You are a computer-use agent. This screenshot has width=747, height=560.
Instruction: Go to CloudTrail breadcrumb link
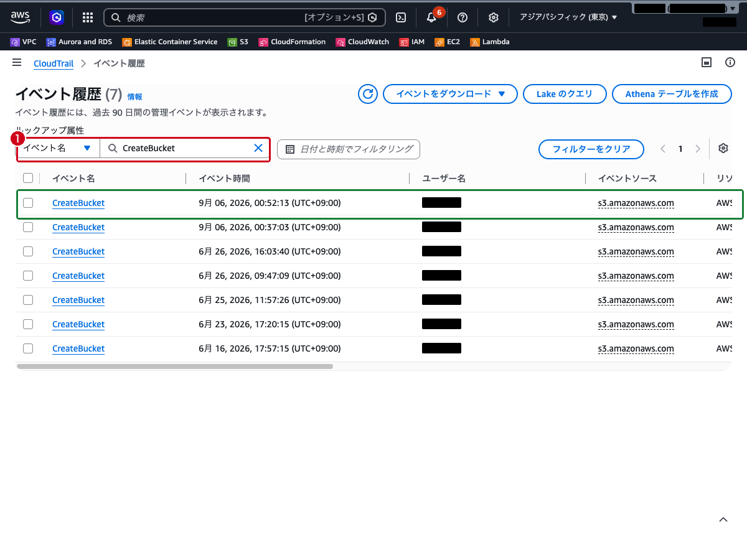pyautogui.click(x=54, y=63)
